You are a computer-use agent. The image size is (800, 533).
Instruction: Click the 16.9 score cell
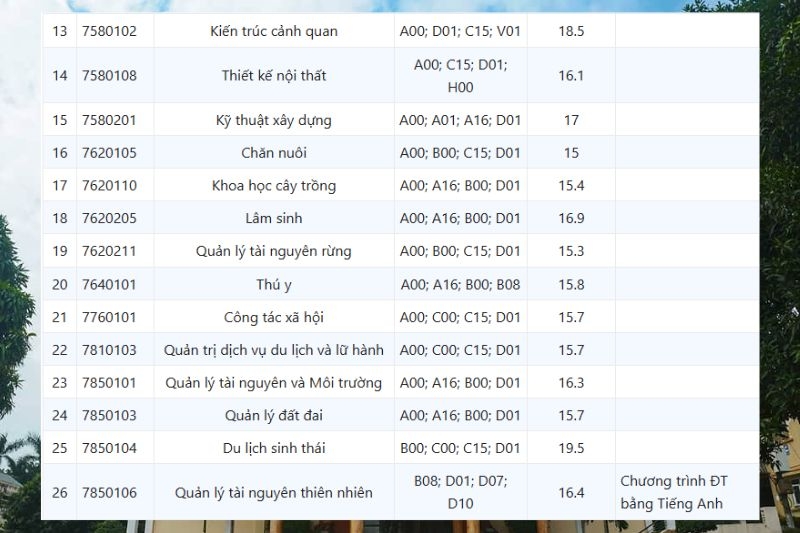(x=571, y=218)
